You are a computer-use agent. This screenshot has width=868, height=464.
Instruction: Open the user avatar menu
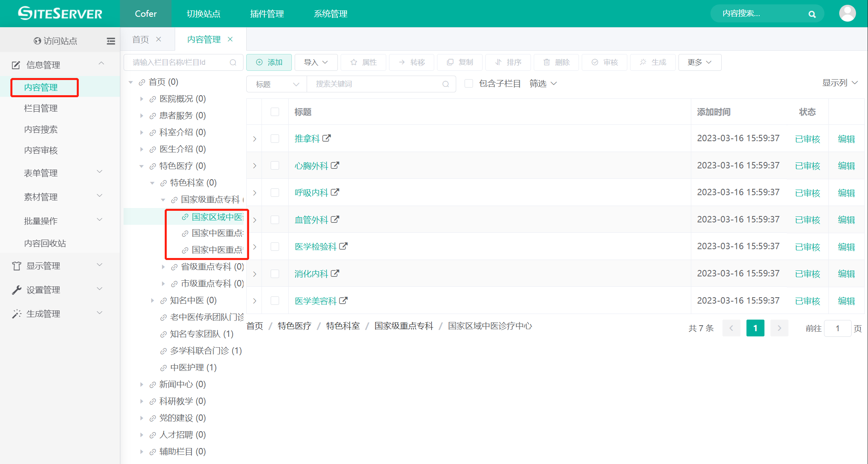pos(847,14)
